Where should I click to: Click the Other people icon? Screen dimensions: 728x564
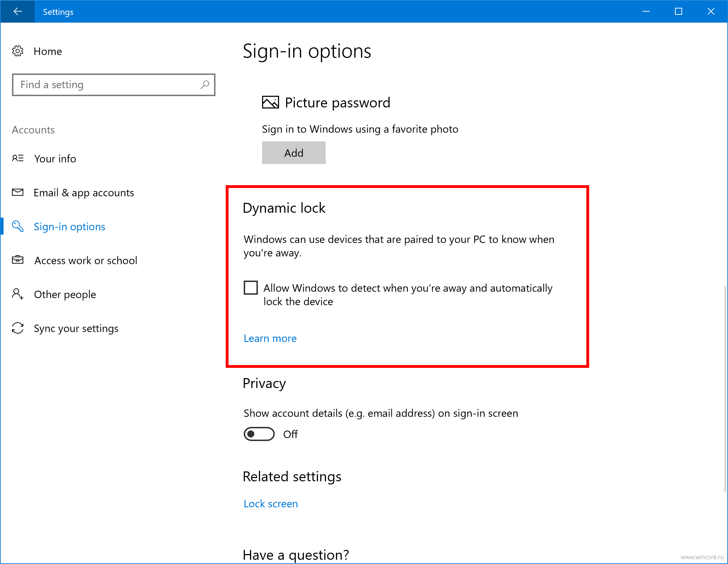(x=18, y=294)
